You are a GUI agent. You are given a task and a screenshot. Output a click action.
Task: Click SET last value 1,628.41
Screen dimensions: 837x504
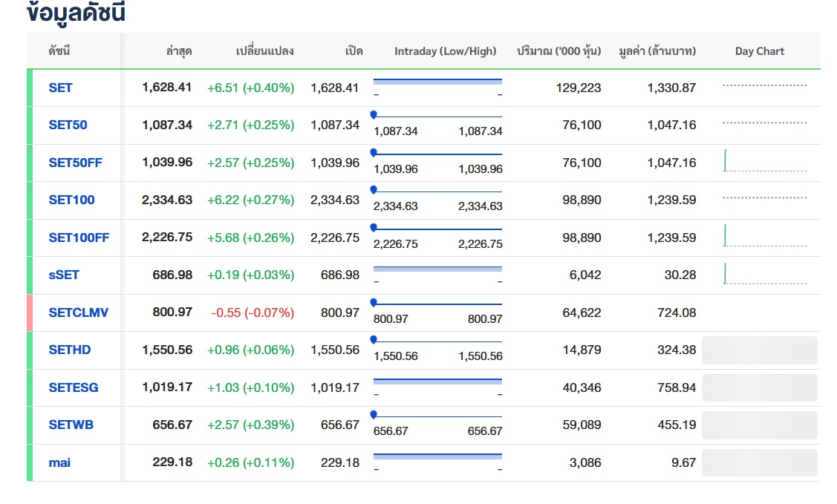tap(166, 88)
